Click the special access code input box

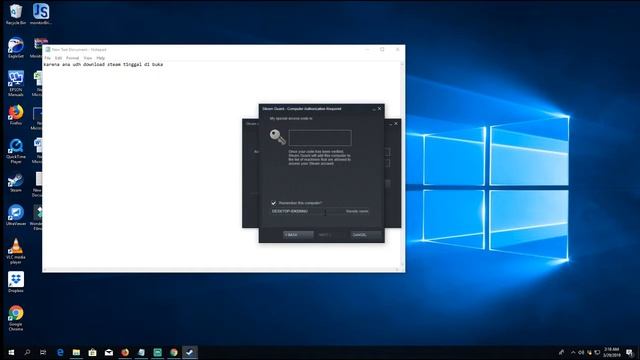(x=320, y=138)
